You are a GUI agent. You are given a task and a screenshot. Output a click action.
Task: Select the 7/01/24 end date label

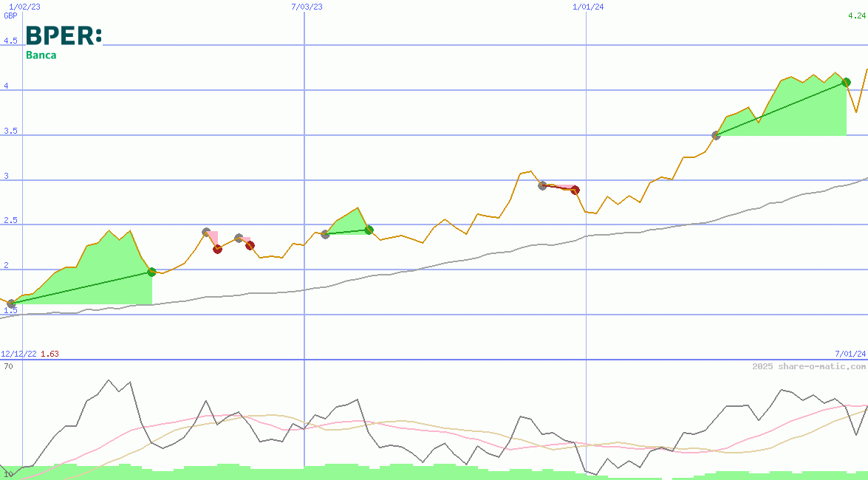(850, 354)
